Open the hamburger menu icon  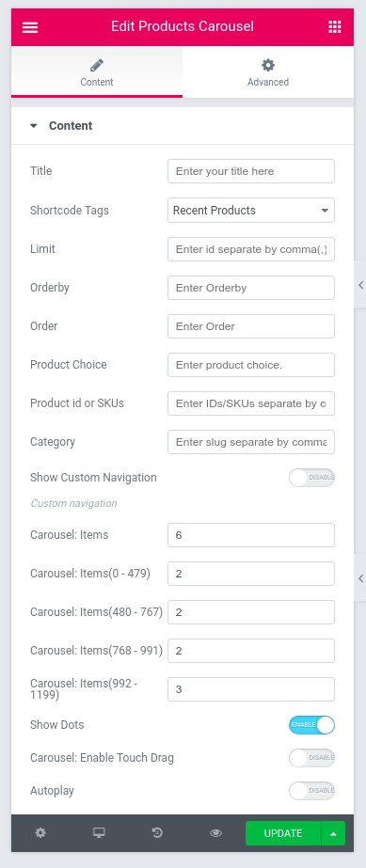[30, 27]
